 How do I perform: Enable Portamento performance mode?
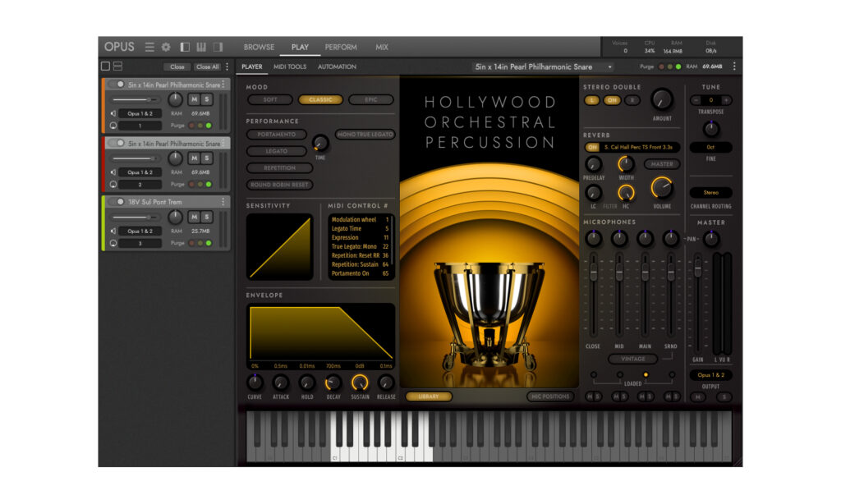pyautogui.click(x=276, y=135)
